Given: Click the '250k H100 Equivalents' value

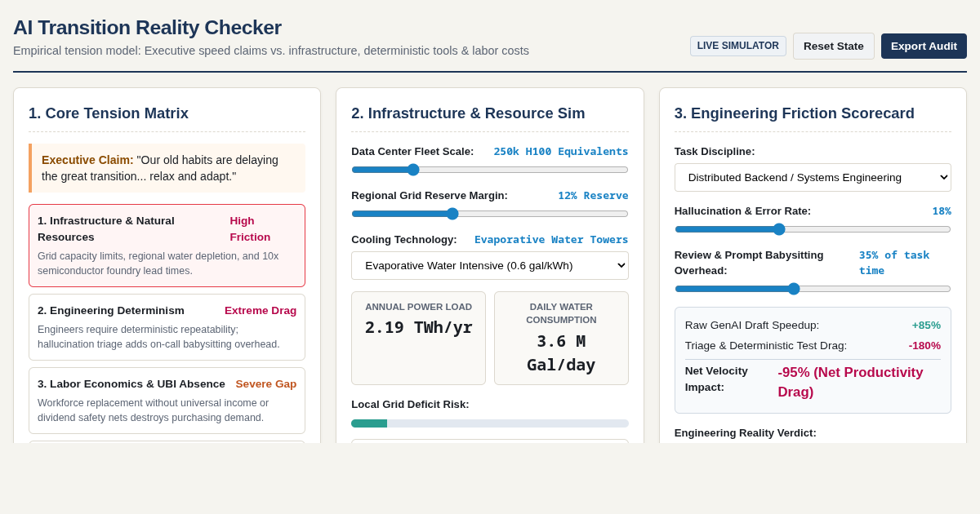Looking at the screenshot, I should tap(560, 151).
